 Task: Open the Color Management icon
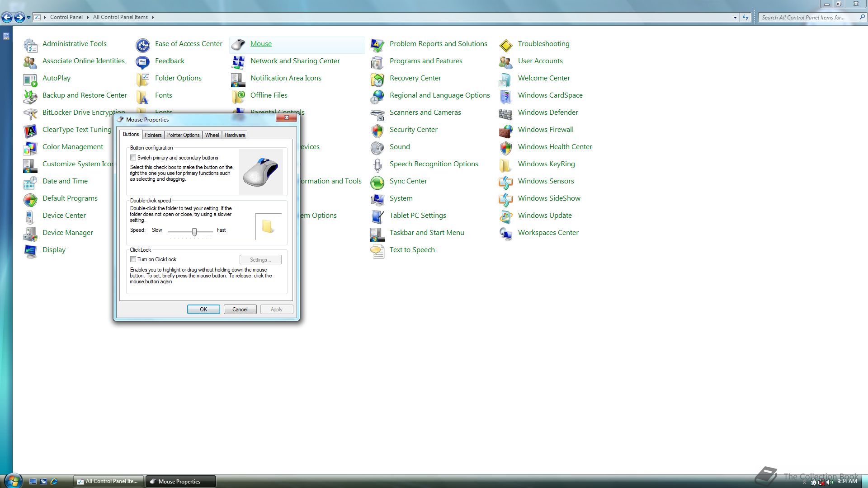pyautogui.click(x=30, y=148)
